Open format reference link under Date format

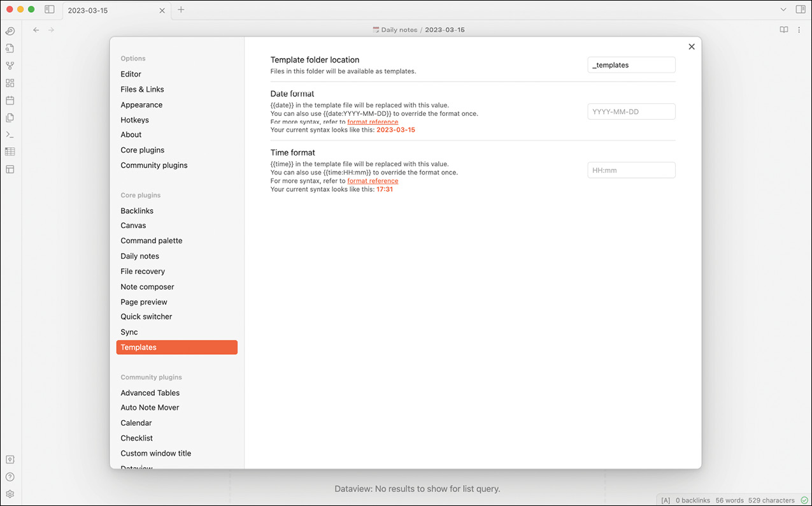pyautogui.click(x=373, y=122)
